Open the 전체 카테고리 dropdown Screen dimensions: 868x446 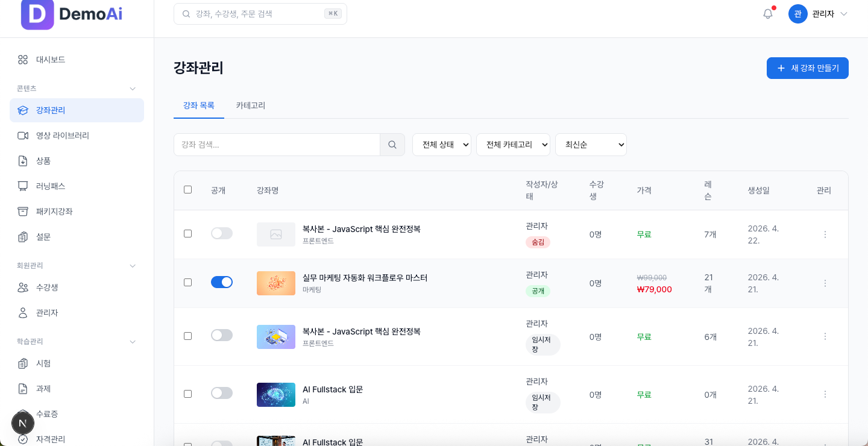click(x=513, y=145)
